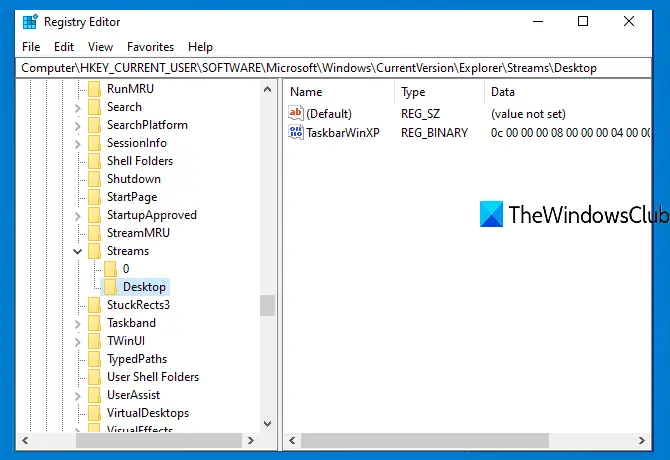Screen dimensions: 670x460
Task: Maximize the Registry Editor window
Action: 583,21
